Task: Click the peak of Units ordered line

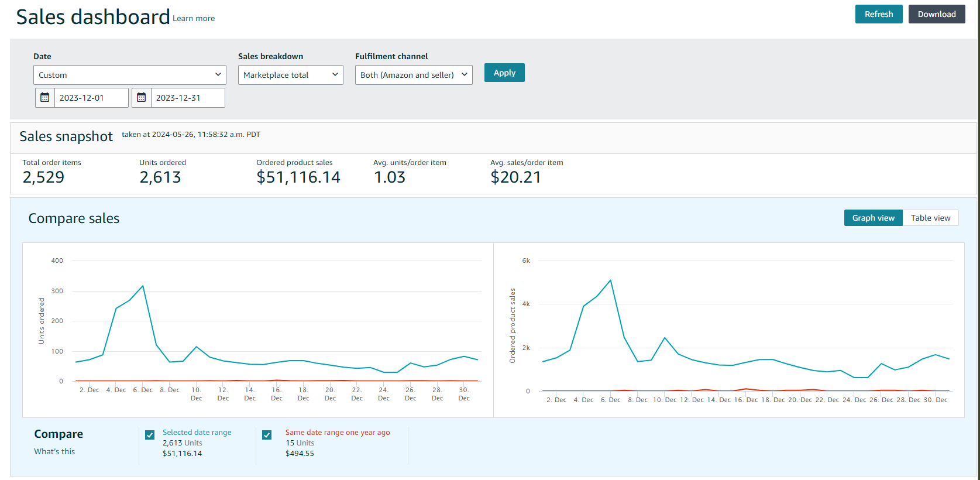Action: (x=143, y=286)
